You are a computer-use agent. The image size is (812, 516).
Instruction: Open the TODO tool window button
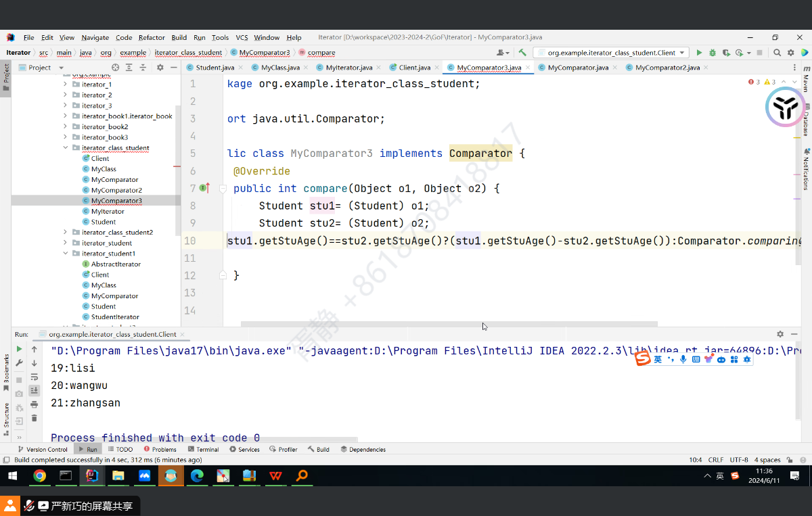[120, 449]
